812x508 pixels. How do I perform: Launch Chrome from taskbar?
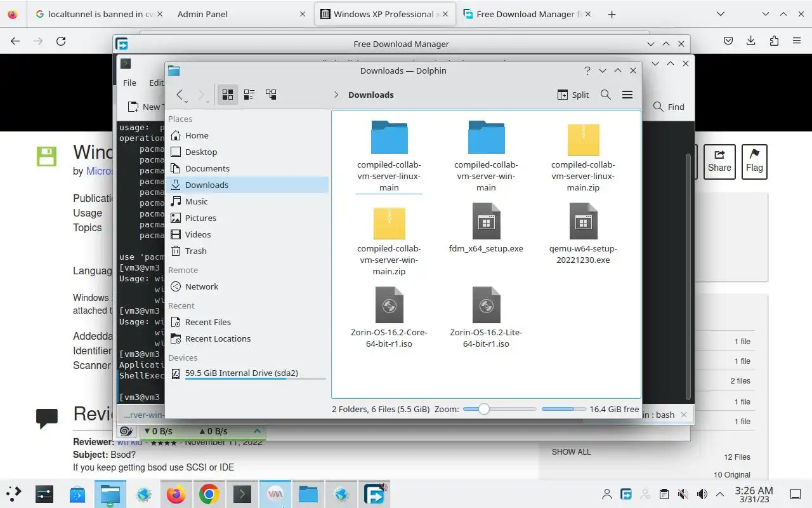click(x=209, y=494)
